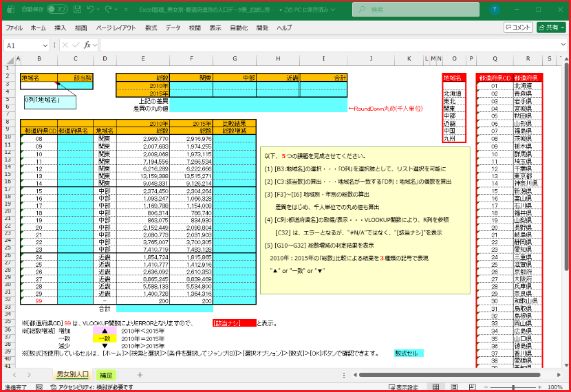Add a new sheet with plus icon
The height and width of the screenshot is (392, 571).
[140, 375]
